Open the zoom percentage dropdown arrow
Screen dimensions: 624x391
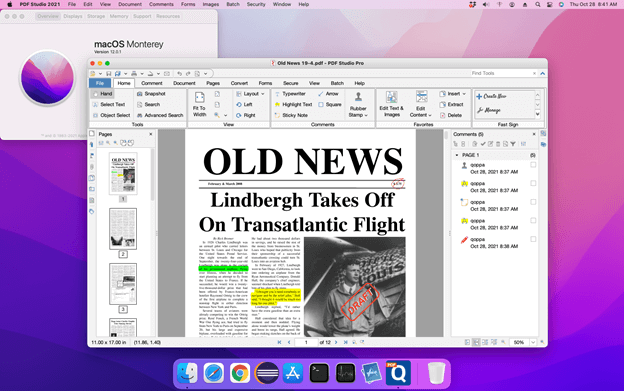tap(533, 342)
